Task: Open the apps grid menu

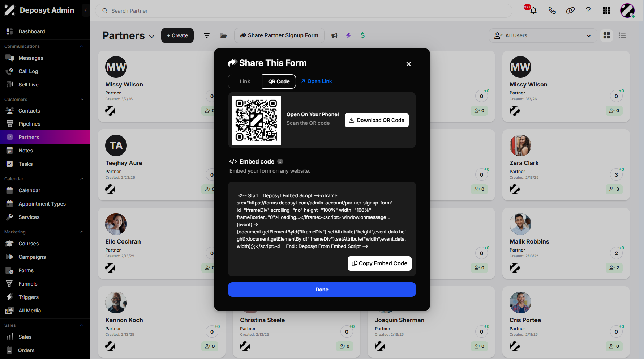Action: pos(606,10)
